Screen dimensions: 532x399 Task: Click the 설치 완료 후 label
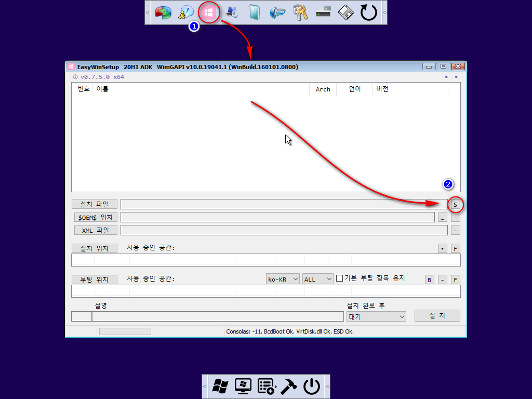point(365,305)
